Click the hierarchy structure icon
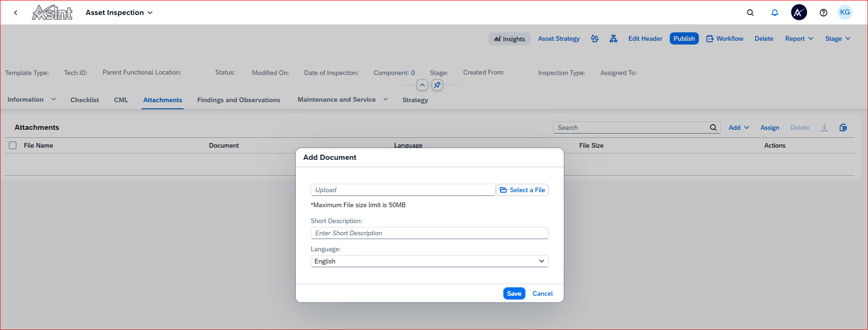This screenshot has width=868, height=330. point(614,38)
